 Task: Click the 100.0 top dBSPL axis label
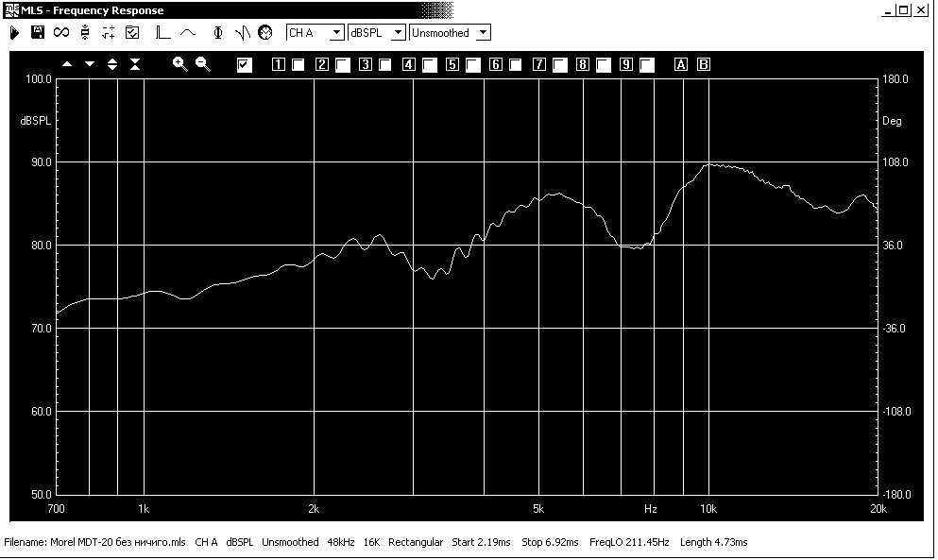(39, 79)
